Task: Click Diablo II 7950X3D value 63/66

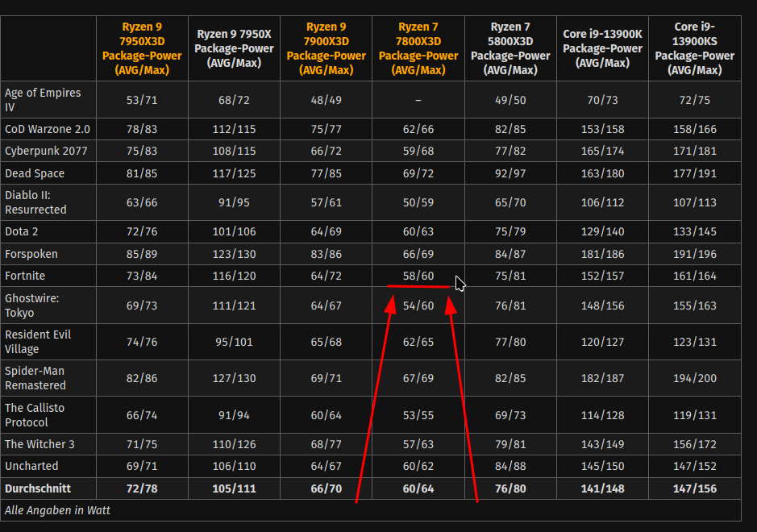Action: pyautogui.click(x=142, y=203)
